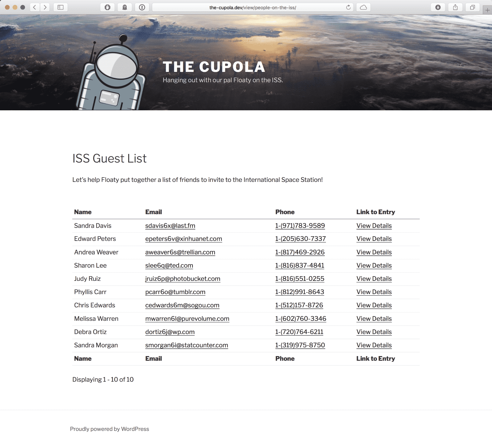Viewport: 492px width, 448px height.
Task: Click the name cell Melissa Warren
Action: [96, 319]
